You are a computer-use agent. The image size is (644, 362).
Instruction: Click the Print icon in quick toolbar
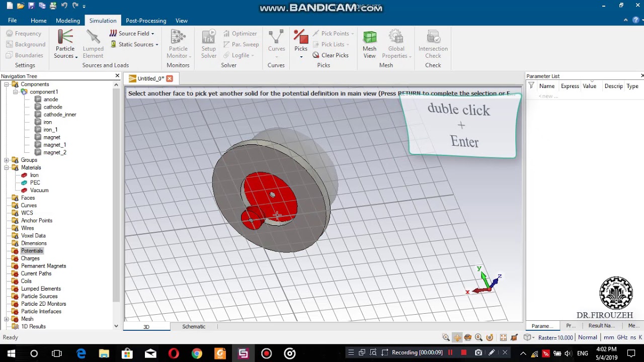click(53, 6)
